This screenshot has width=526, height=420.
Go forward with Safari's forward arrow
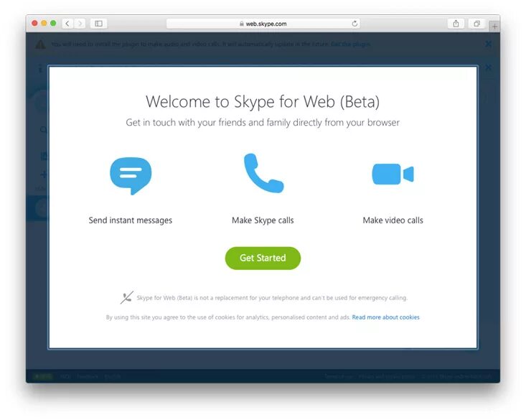80,24
